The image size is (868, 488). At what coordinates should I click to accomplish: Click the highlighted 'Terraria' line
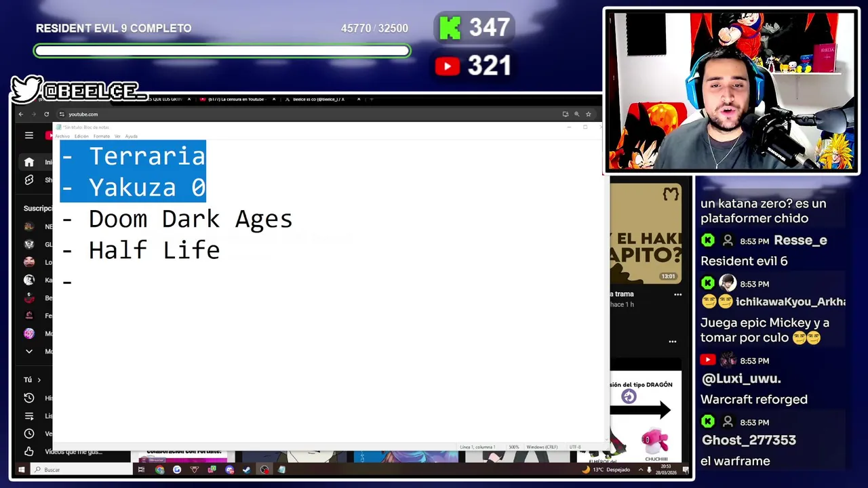[133, 156]
